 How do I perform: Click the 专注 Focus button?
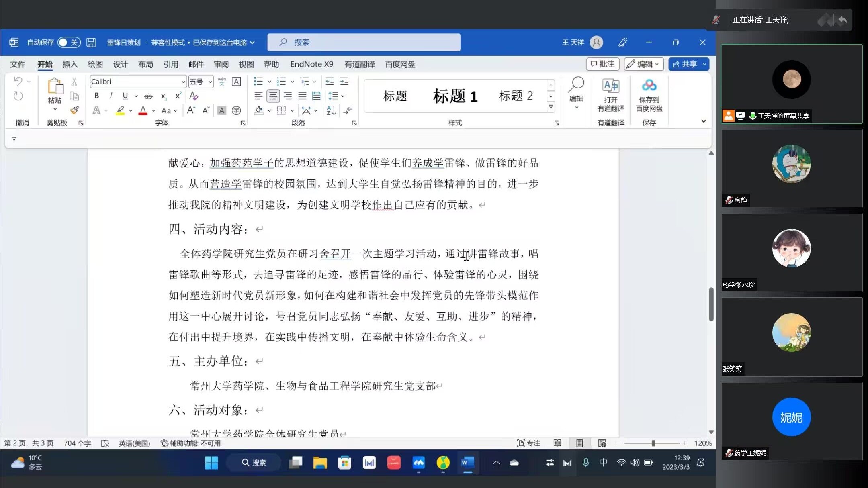[x=528, y=443]
